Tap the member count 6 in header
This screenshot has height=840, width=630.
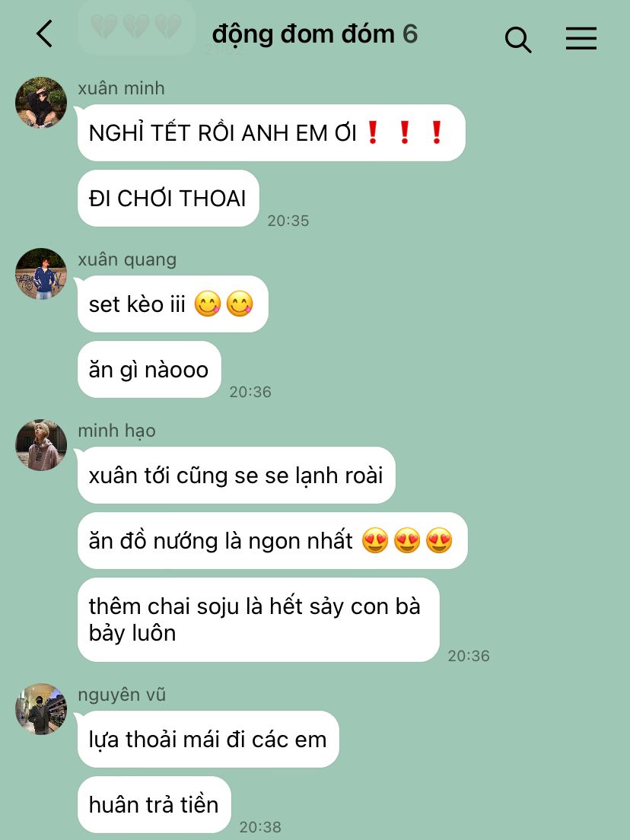tap(410, 34)
